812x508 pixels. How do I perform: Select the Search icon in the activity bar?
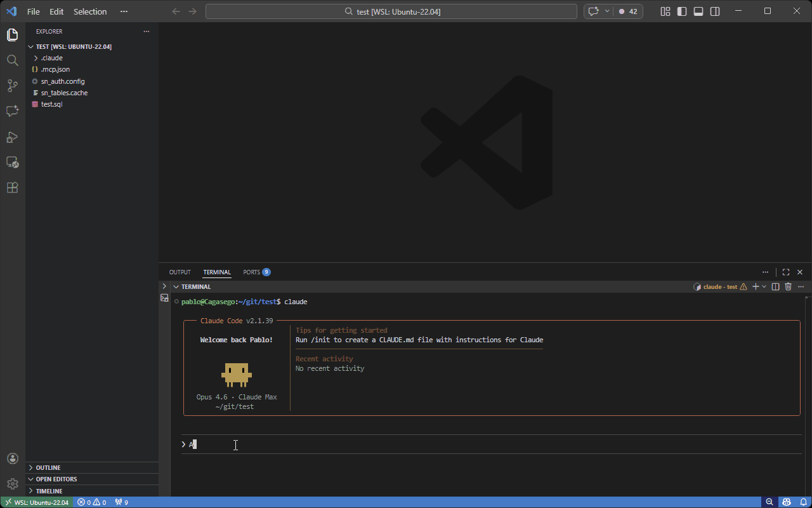tap(12, 60)
